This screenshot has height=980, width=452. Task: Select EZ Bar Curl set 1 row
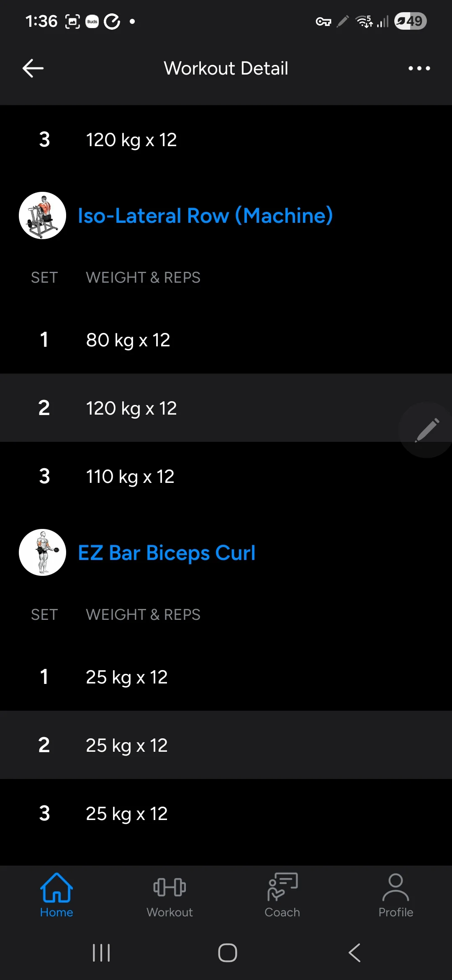point(226,677)
